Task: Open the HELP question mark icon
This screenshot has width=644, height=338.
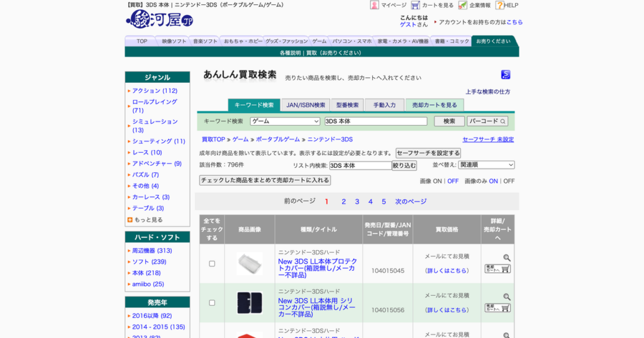Action: click(499, 5)
